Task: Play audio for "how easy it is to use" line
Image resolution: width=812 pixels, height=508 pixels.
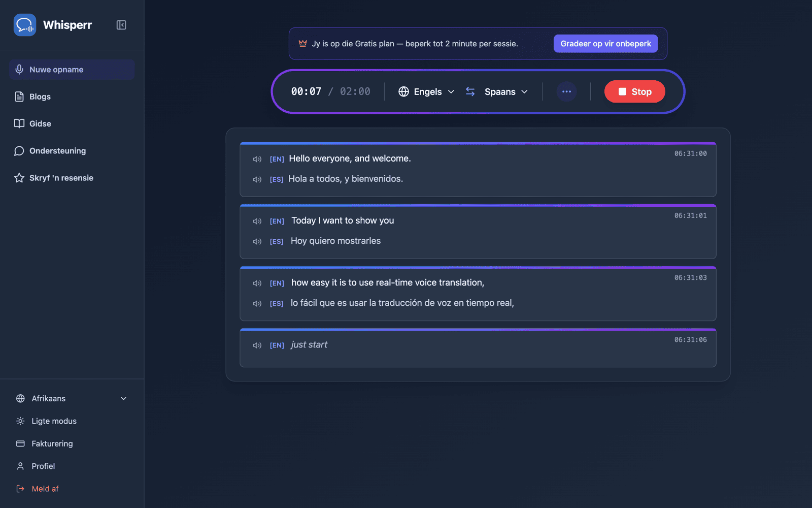Action: pos(257,283)
